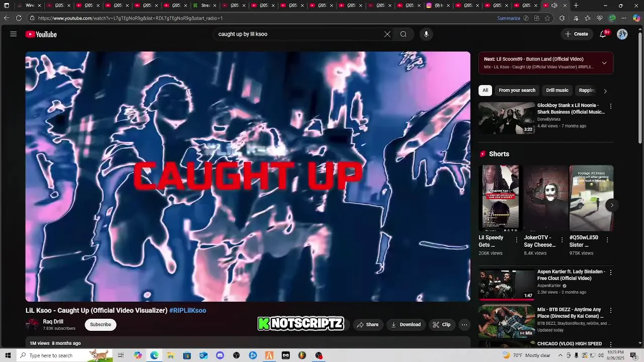Open the browser extensions puzzle icon

562,18
